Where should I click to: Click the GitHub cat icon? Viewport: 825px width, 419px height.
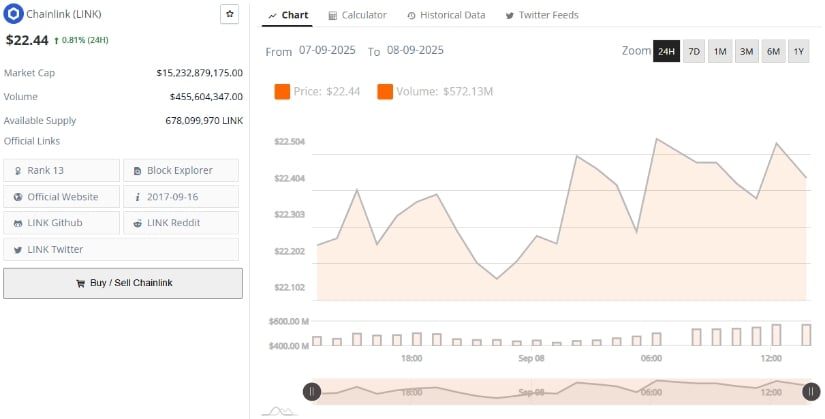click(18, 223)
